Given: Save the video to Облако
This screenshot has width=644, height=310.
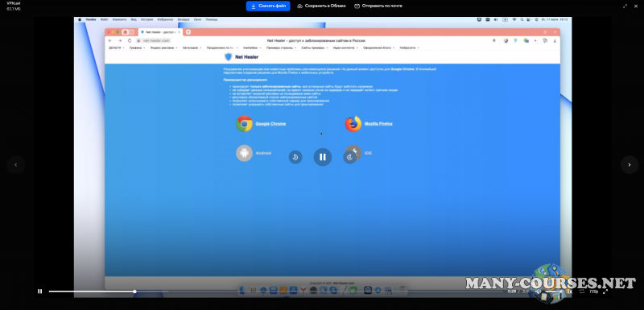Looking at the screenshot, I should pyautogui.click(x=321, y=6).
